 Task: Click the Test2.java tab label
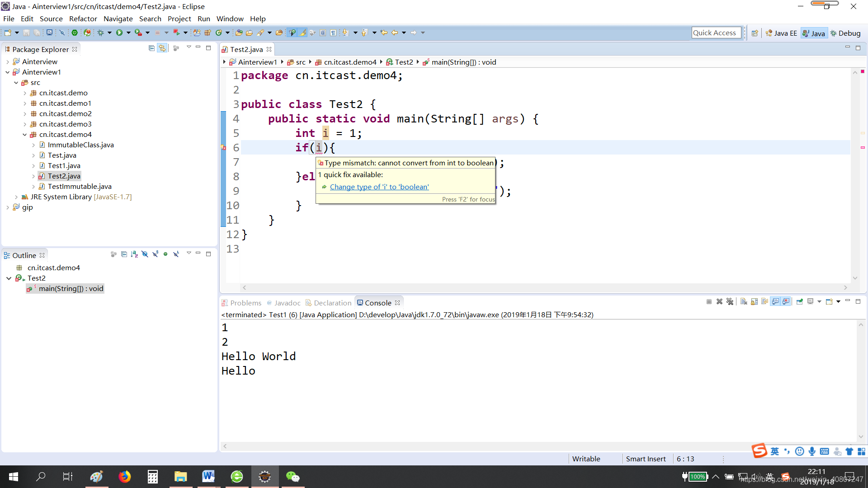pyautogui.click(x=248, y=49)
